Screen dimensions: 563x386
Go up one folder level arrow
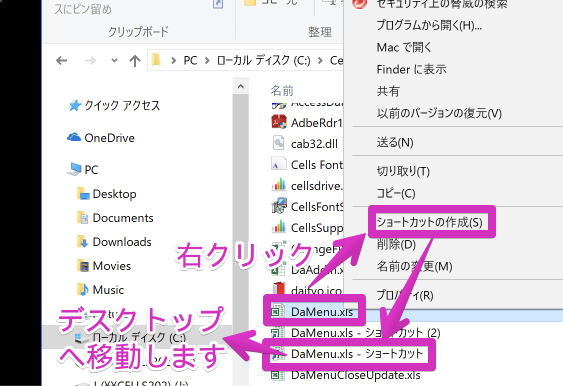[x=135, y=60]
